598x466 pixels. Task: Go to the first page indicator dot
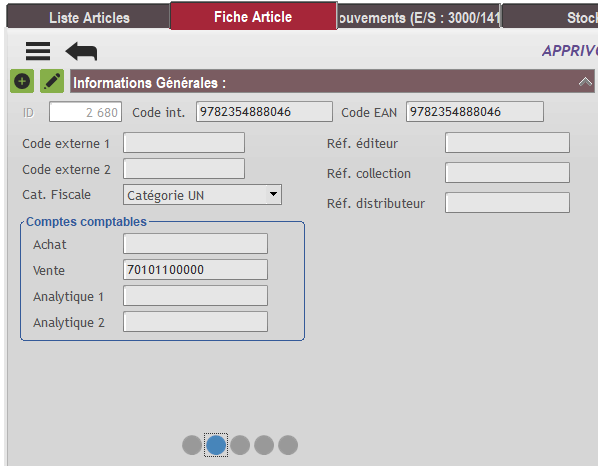point(192,445)
